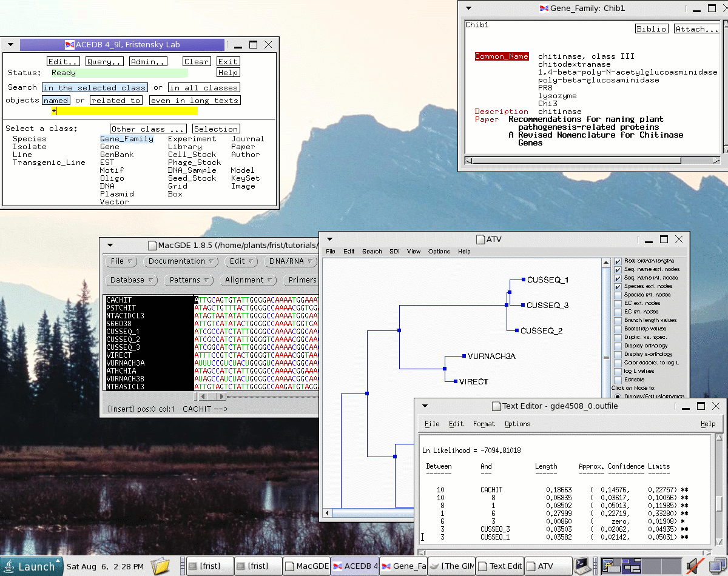Viewport: 728px width, 576px height.
Task: Click the terminal icon in the taskbar
Action: click(582, 566)
